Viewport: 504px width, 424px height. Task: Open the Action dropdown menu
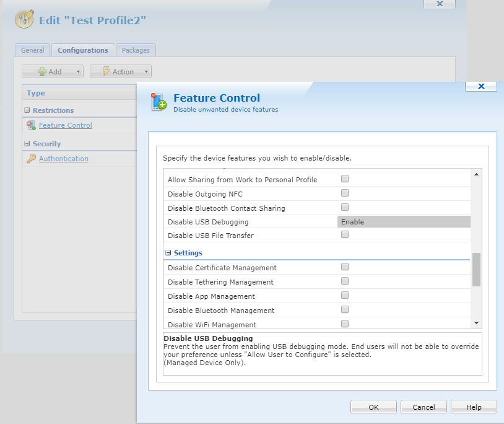pyautogui.click(x=147, y=72)
